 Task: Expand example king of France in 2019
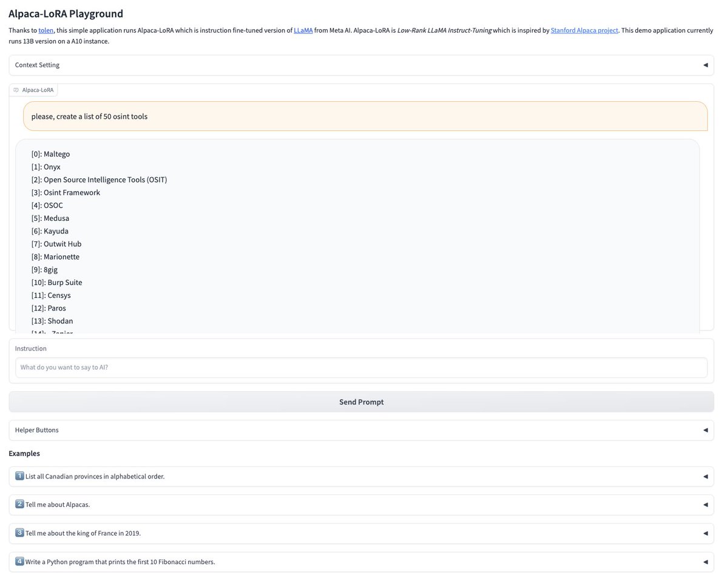coord(361,533)
